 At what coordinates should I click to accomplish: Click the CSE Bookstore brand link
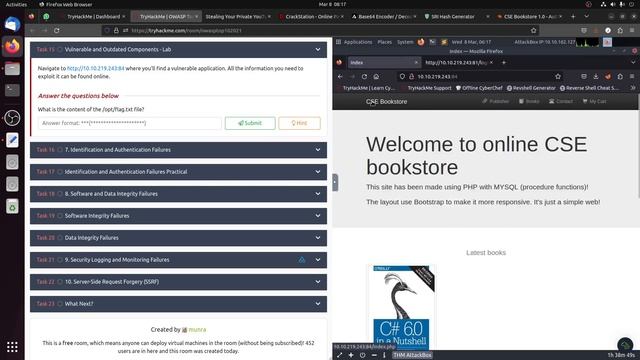tap(386, 102)
